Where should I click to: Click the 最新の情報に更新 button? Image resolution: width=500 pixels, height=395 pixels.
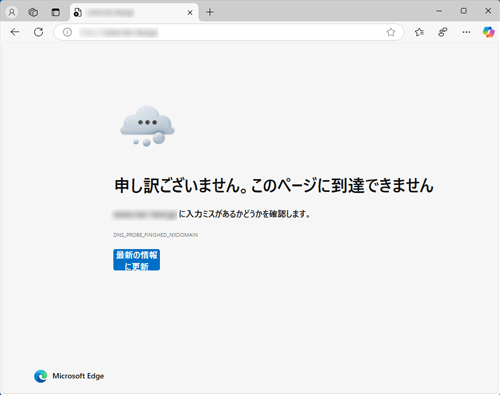coord(136,260)
